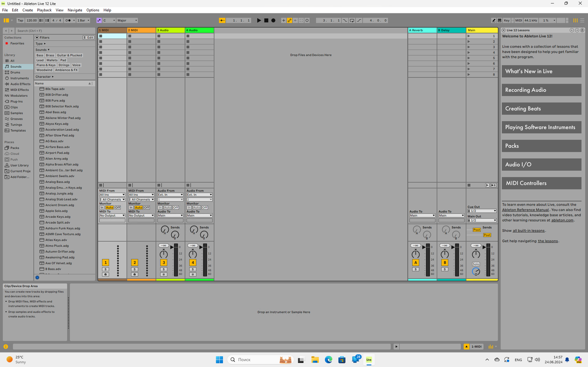Click Tap tempo button
Screen dimensions: 588x367
click(x=20, y=20)
